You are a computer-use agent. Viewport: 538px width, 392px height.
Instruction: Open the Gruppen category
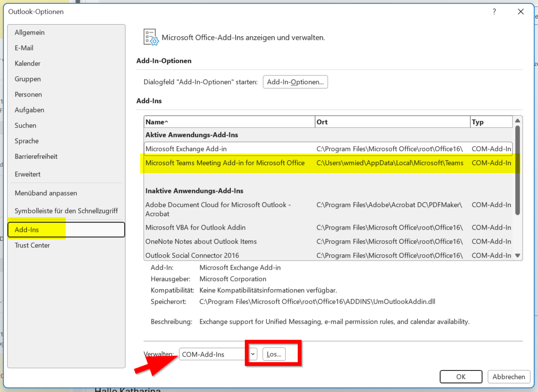(66, 79)
